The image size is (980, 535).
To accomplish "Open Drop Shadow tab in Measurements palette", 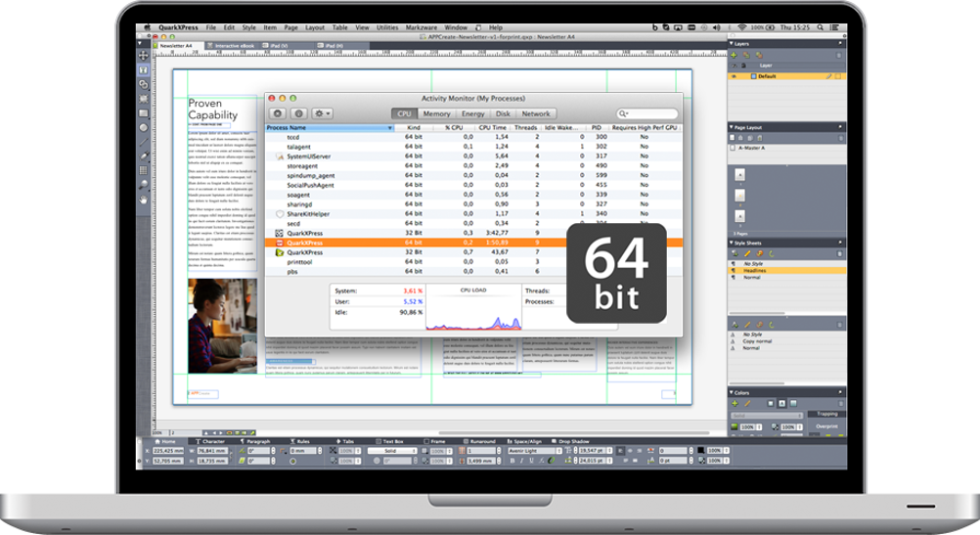I will [x=572, y=441].
